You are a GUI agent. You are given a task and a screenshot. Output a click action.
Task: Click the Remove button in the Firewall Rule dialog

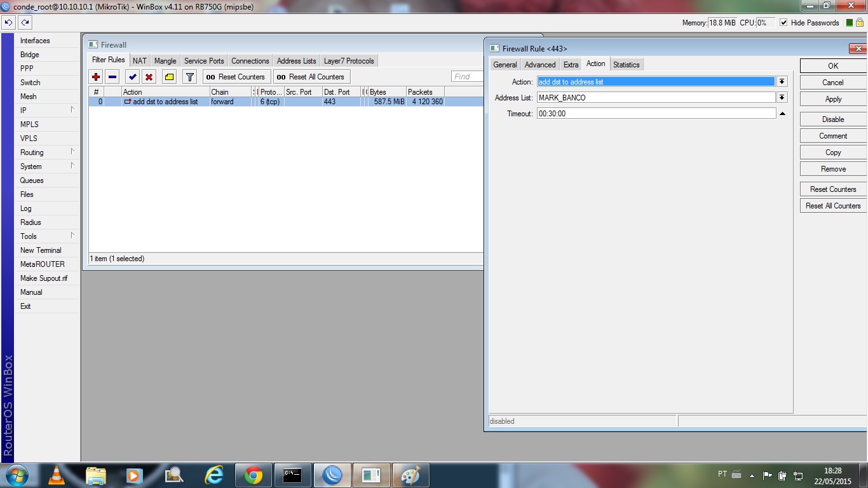[x=833, y=169]
